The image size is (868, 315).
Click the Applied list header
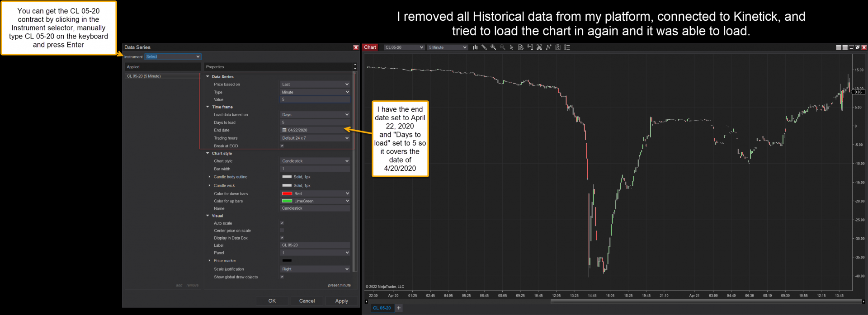point(163,66)
